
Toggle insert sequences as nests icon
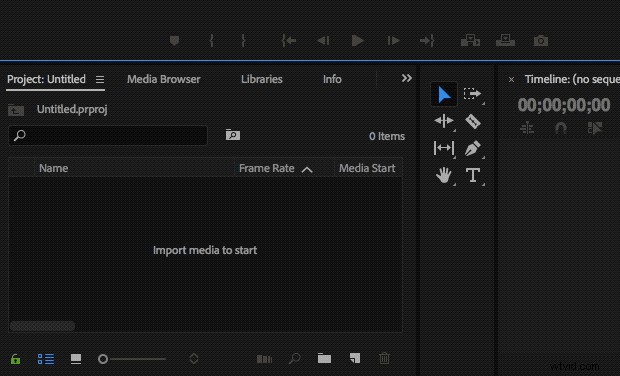point(527,128)
